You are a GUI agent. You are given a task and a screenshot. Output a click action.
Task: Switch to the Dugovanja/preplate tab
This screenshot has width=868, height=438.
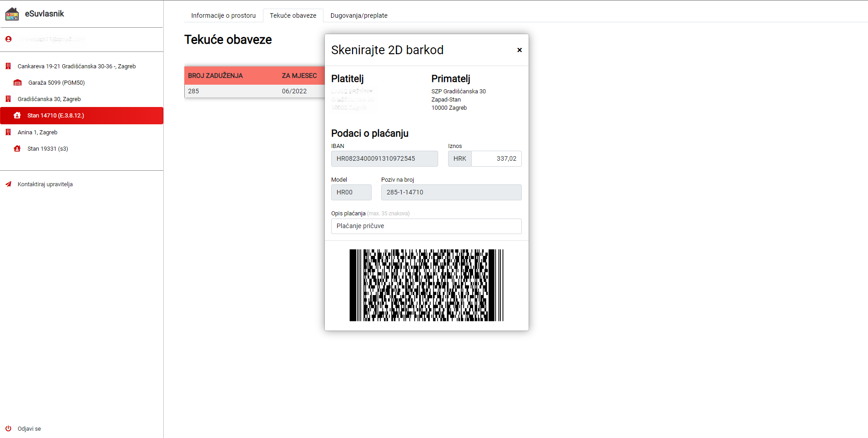(x=358, y=15)
